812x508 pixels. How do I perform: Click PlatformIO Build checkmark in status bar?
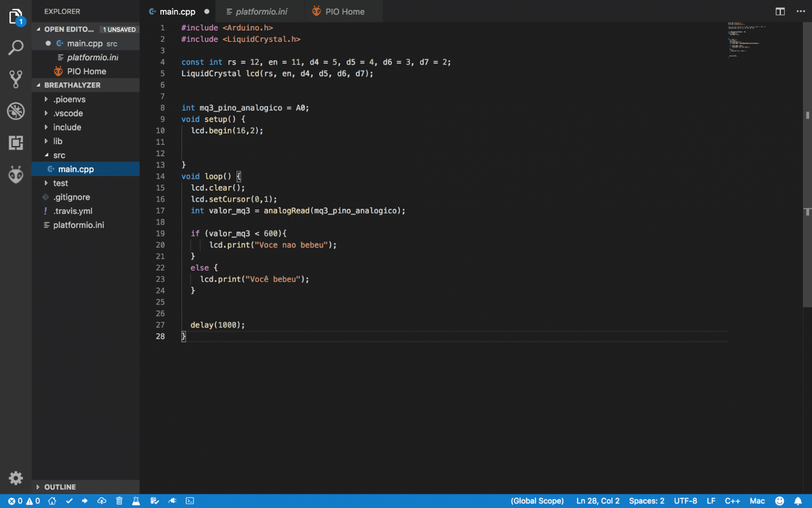tap(69, 501)
